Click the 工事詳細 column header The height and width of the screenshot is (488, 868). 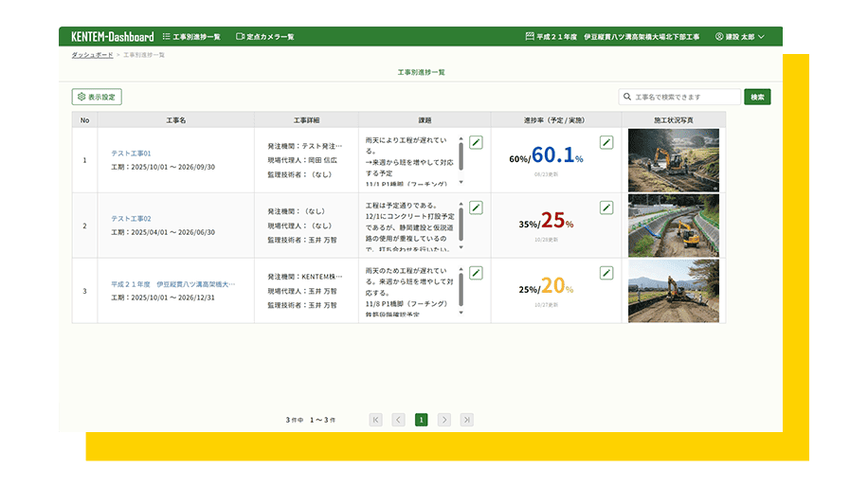pos(306,120)
